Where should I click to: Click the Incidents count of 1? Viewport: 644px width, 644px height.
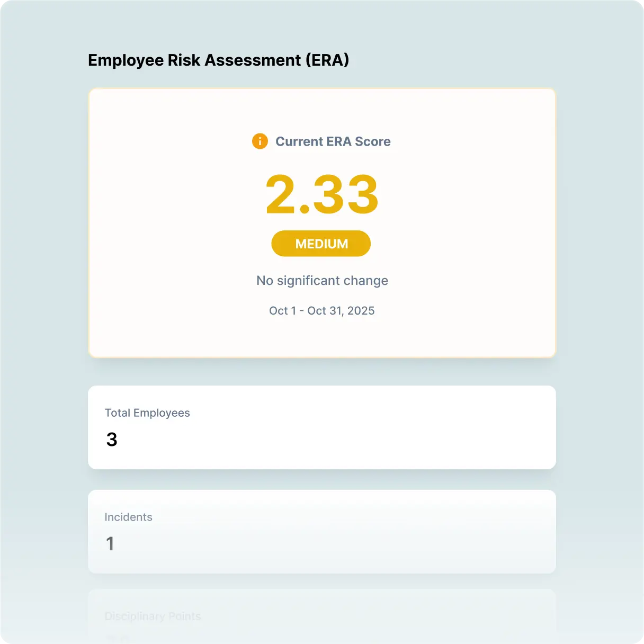[110, 544]
